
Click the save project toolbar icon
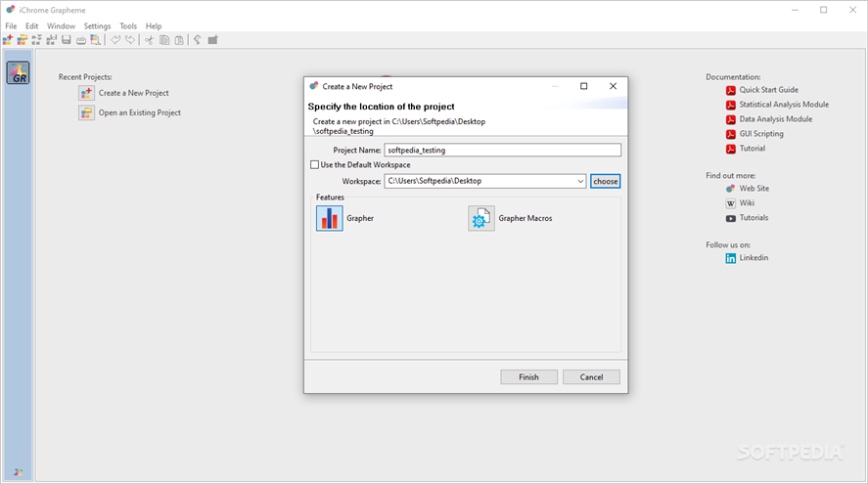pos(52,40)
